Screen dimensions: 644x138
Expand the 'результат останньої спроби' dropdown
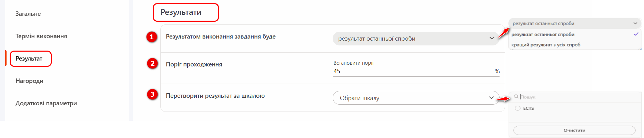pyautogui.click(x=415, y=39)
